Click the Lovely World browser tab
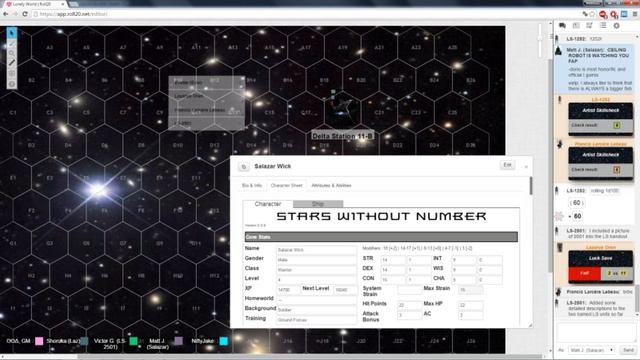Viewport: 640px width, 360px height. [x=35, y=4]
